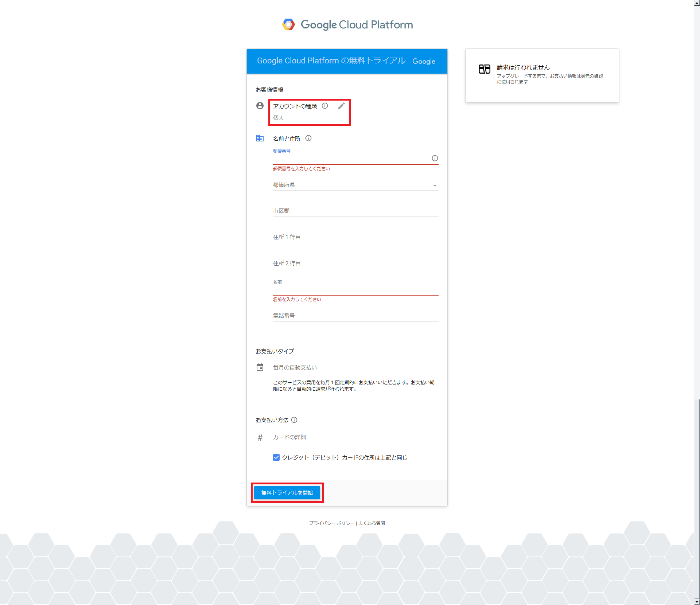
Task: Focus the 名前 input field
Action: pos(355,289)
